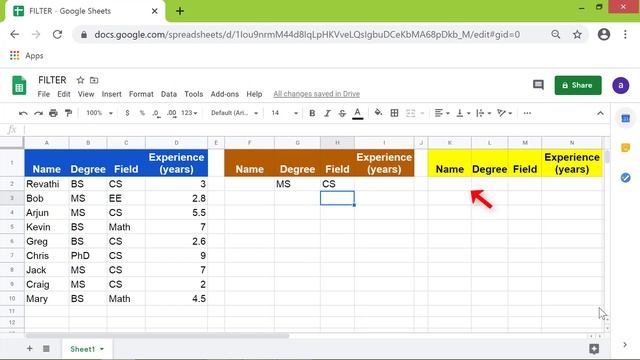This screenshot has height=360, width=640.
Task: Open the zoom 100% dropdown
Action: tap(99, 113)
